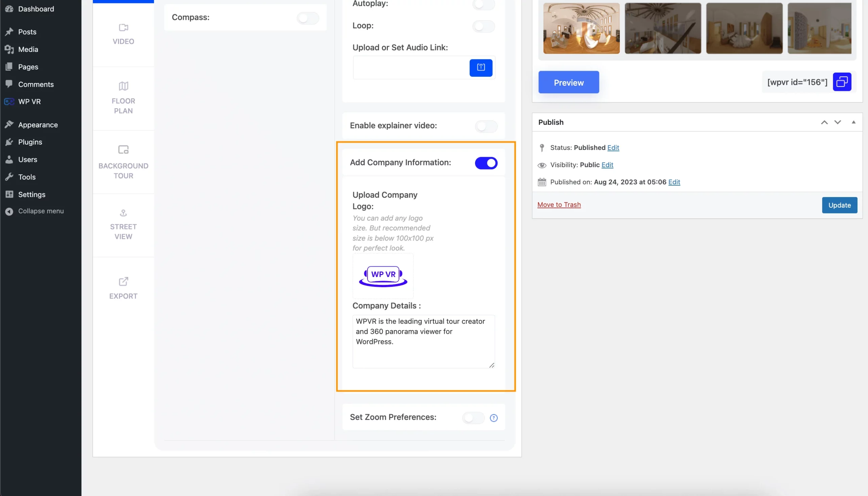
Task: Open the info tooltip for Zoom Preferences
Action: point(494,417)
